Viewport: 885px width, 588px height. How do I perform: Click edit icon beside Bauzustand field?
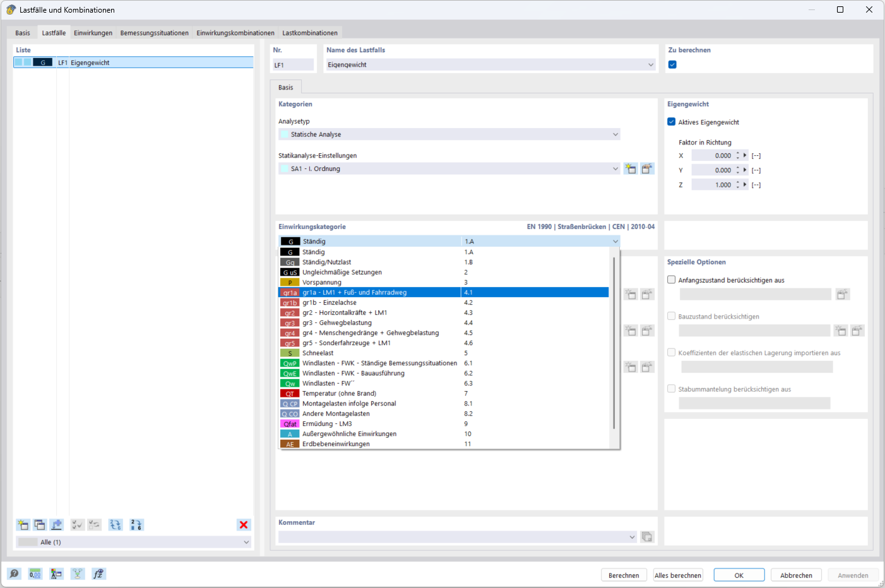click(x=857, y=331)
